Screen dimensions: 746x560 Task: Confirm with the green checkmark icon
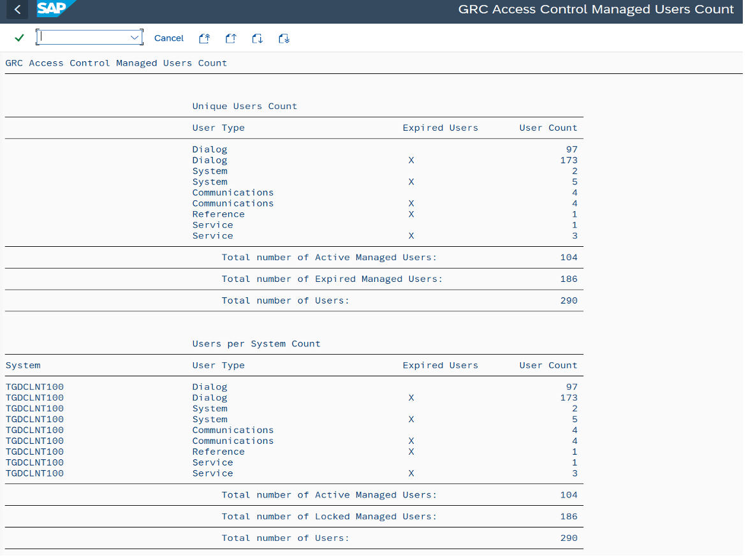[19, 38]
